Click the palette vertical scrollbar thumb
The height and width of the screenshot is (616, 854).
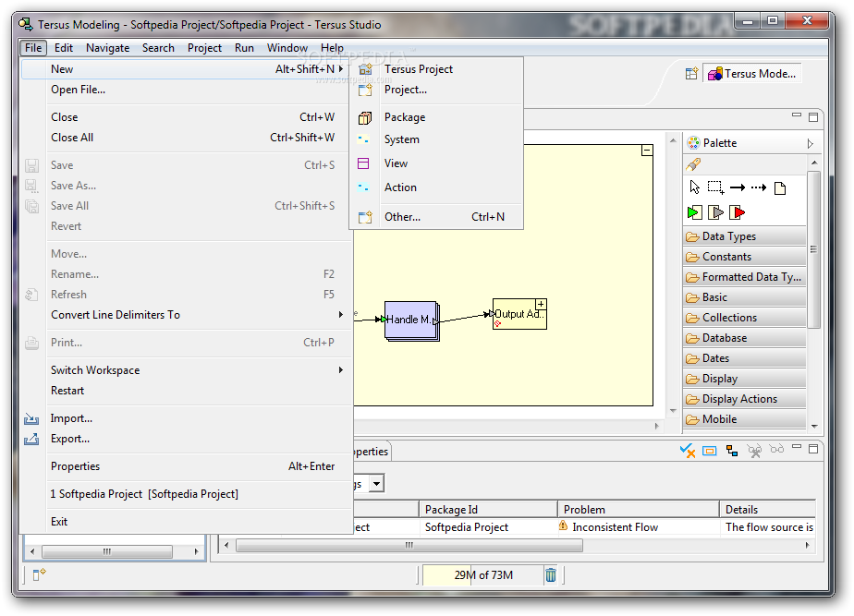point(813,249)
